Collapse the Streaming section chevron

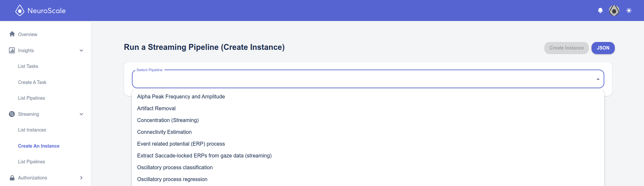pos(81,114)
